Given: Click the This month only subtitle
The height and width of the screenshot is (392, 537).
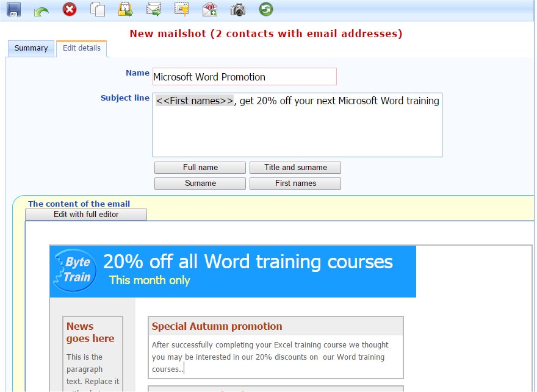Looking at the screenshot, I should pos(150,280).
